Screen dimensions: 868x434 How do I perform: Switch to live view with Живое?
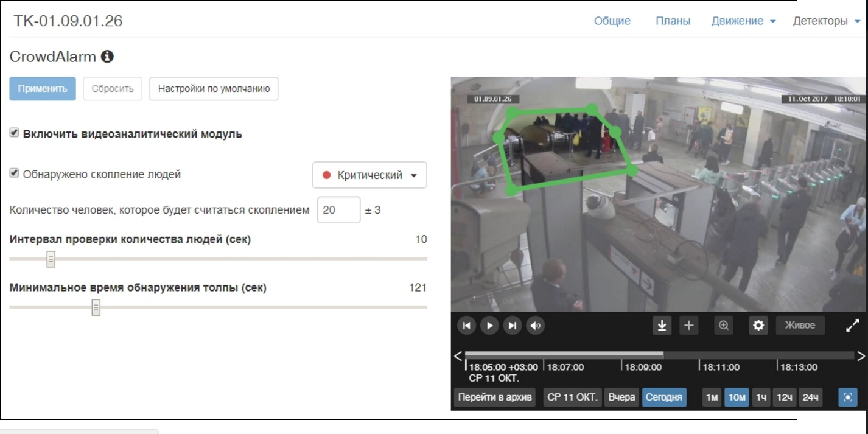point(800,326)
